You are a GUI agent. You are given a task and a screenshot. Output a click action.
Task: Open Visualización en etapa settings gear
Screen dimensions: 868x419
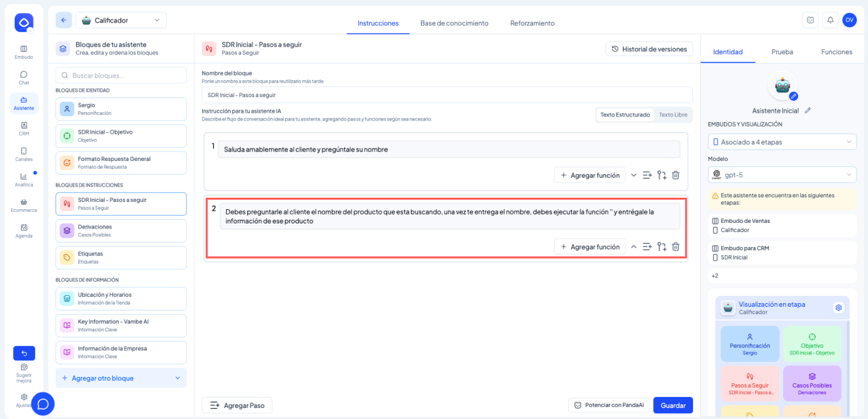839,308
